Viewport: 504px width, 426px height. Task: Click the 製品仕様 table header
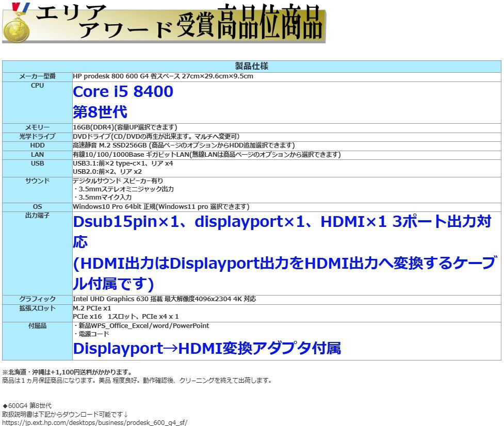[x=252, y=66]
